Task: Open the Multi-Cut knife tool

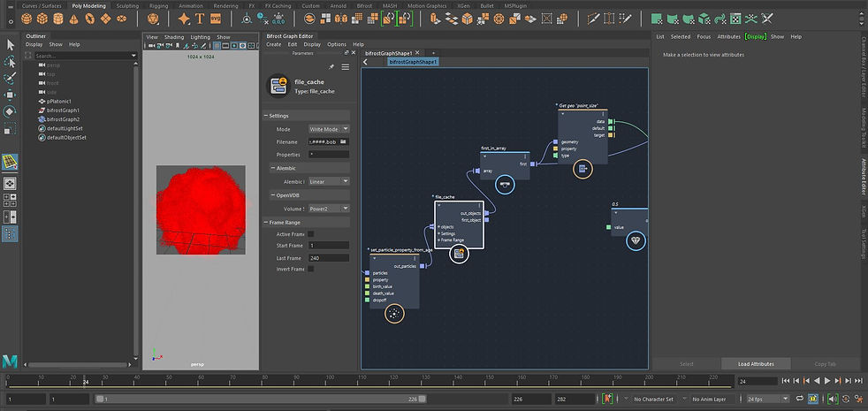Action: (x=593, y=19)
